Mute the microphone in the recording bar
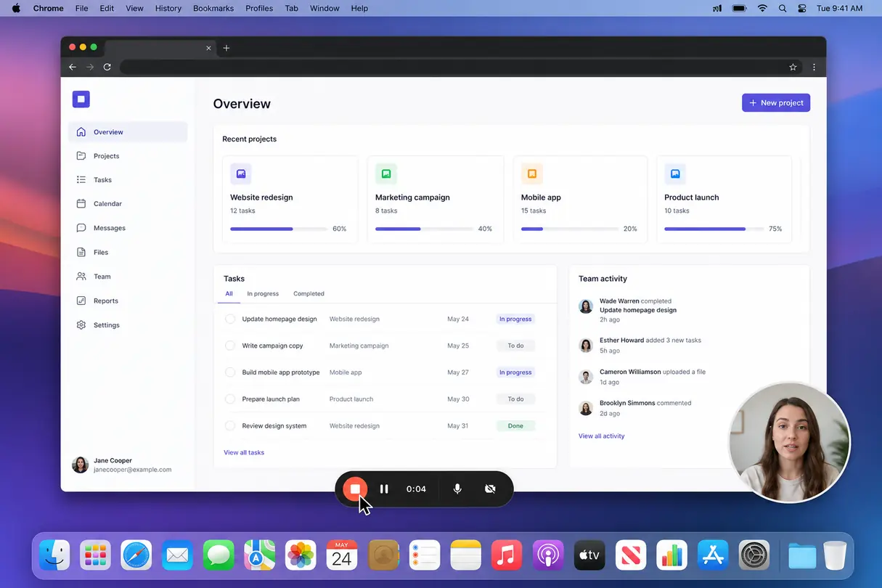The width and height of the screenshot is (882, 588). click(x=457, y=489)
